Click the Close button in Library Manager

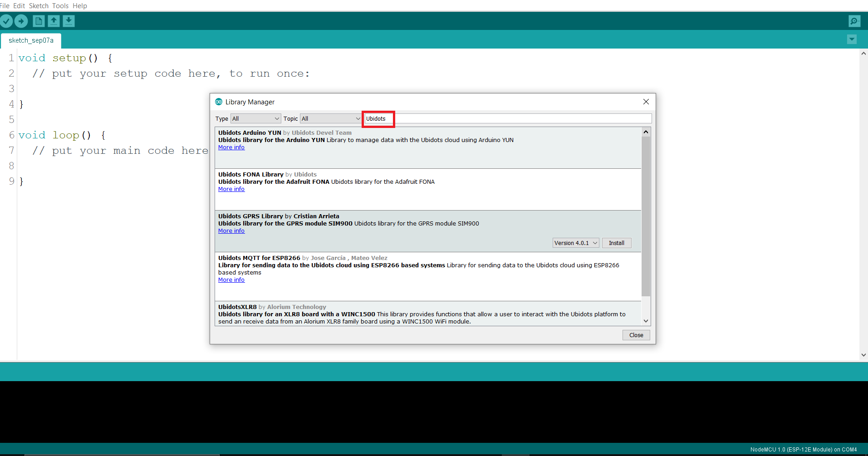[636, 335]
